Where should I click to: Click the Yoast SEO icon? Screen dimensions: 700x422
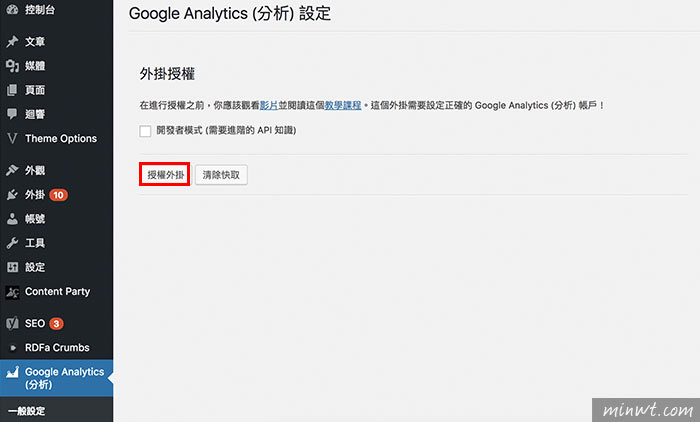(12, 323)
